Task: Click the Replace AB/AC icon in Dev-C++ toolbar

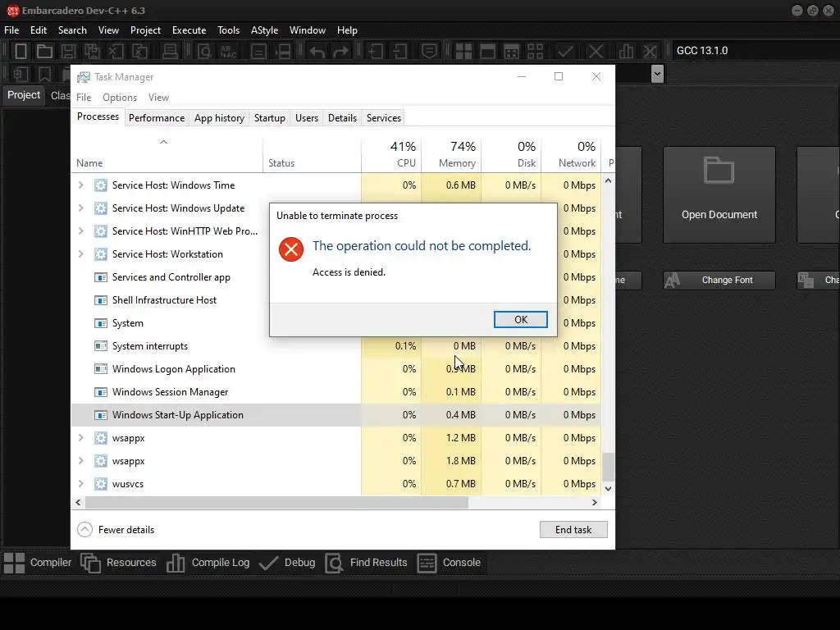Action: tap(229, 51)
